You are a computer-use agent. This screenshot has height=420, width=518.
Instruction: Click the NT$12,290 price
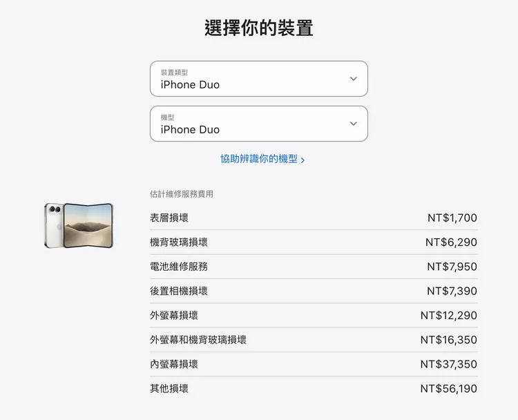pyautogui.click(x=449, y=316)
